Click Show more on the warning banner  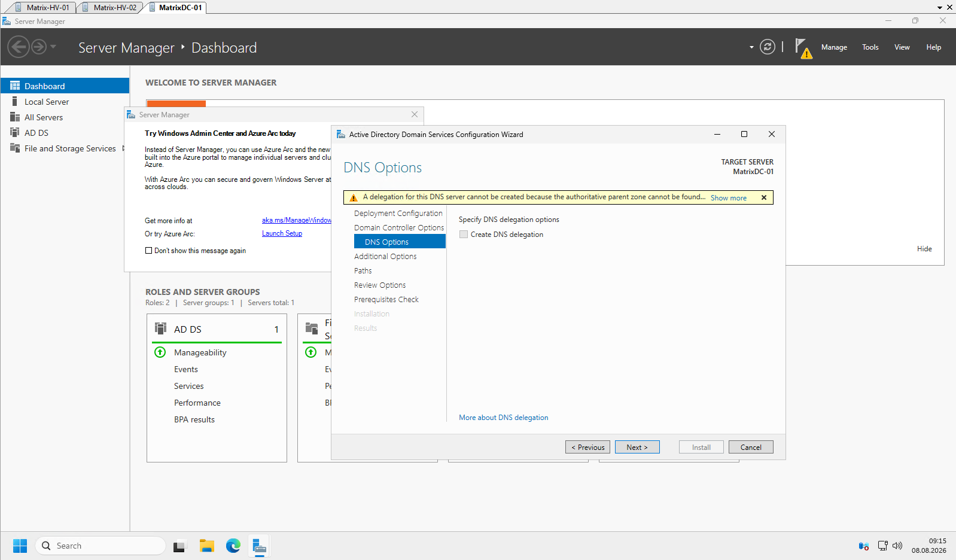tap(728, 198)
